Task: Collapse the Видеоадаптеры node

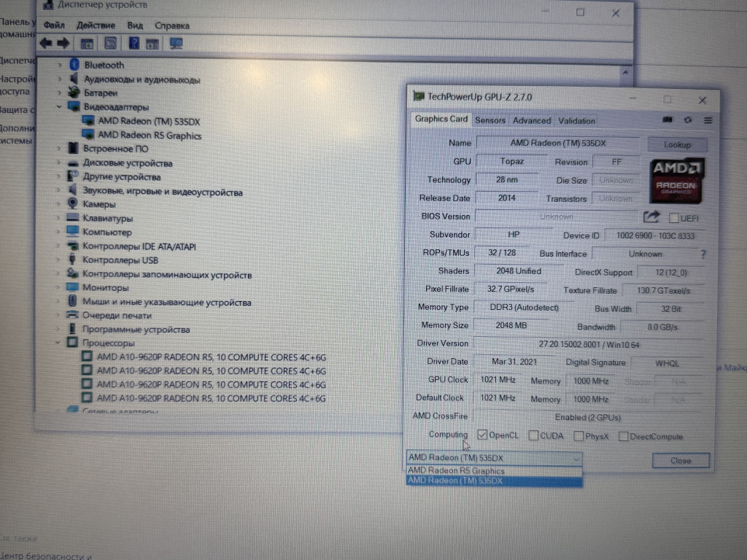Action: [x=59, y=106]
